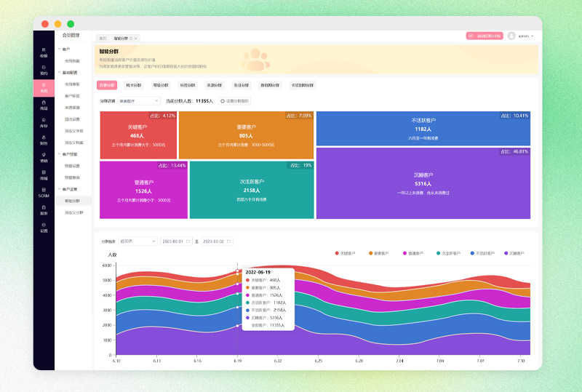Click the 设置分群指标 button
Viewport: 582px width, 392px height.
coord(234,101)
